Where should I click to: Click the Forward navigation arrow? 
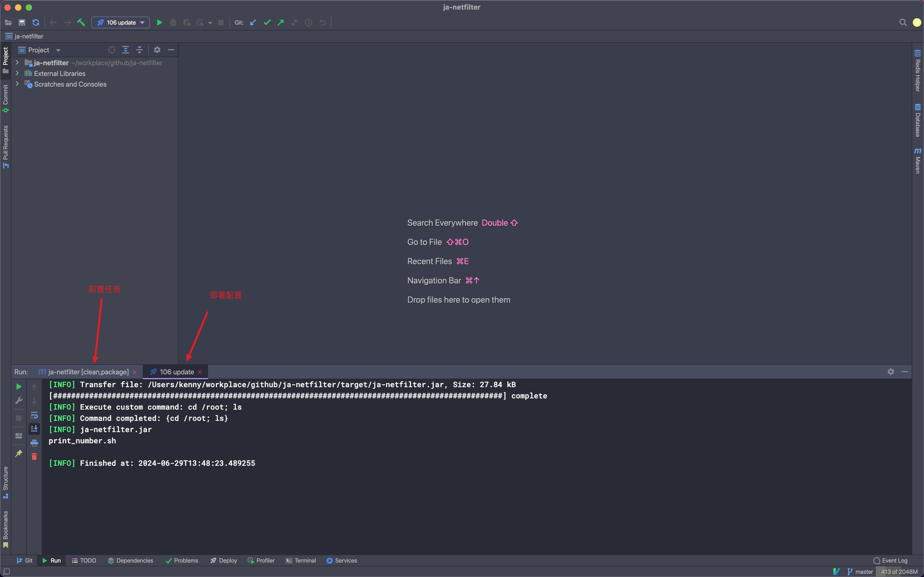click(x=67, y=22)
